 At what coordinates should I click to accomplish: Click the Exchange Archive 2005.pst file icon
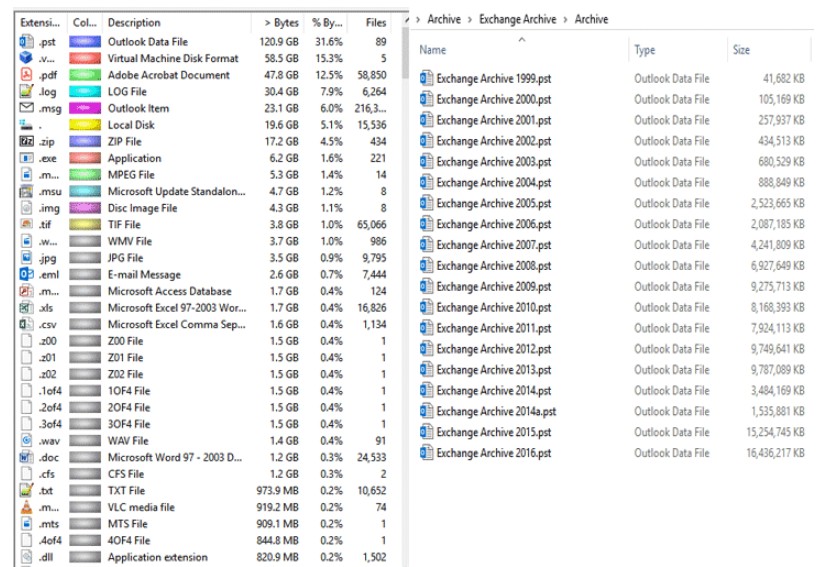(x=427, y=203)
